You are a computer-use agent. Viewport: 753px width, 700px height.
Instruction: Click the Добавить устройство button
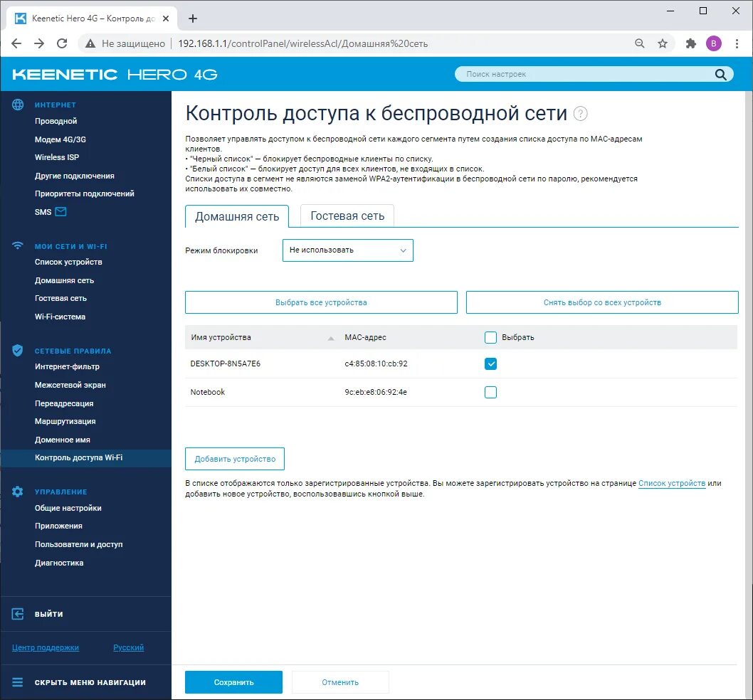click(x=235, y=459)
